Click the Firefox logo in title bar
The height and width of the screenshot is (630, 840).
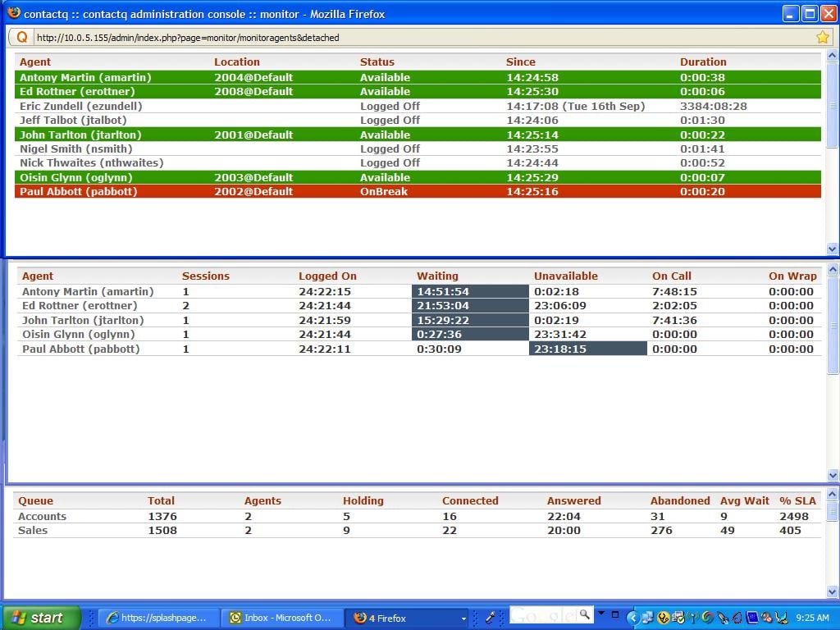(x=14, y=13)
